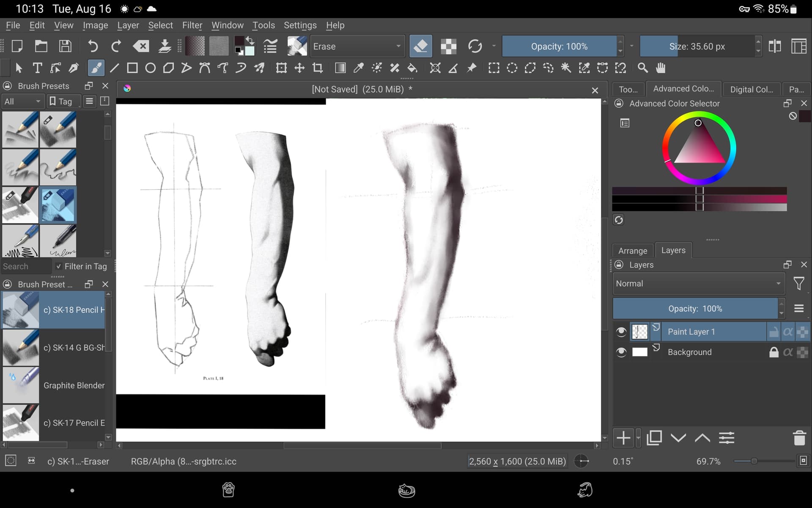Unlock the Background layer padlock
This screenshot has height=508, width=812.
[774, 352]
